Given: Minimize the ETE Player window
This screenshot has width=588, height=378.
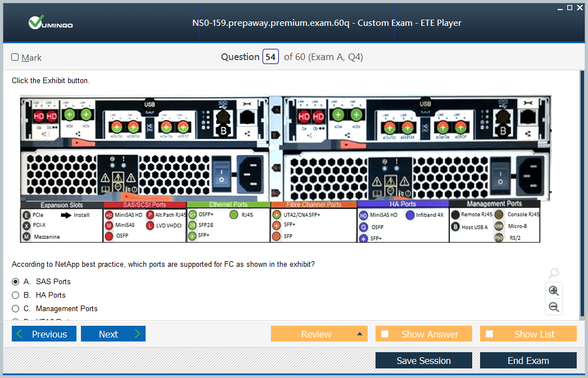Looking at the screenshot, I should (x=560, y=7).
